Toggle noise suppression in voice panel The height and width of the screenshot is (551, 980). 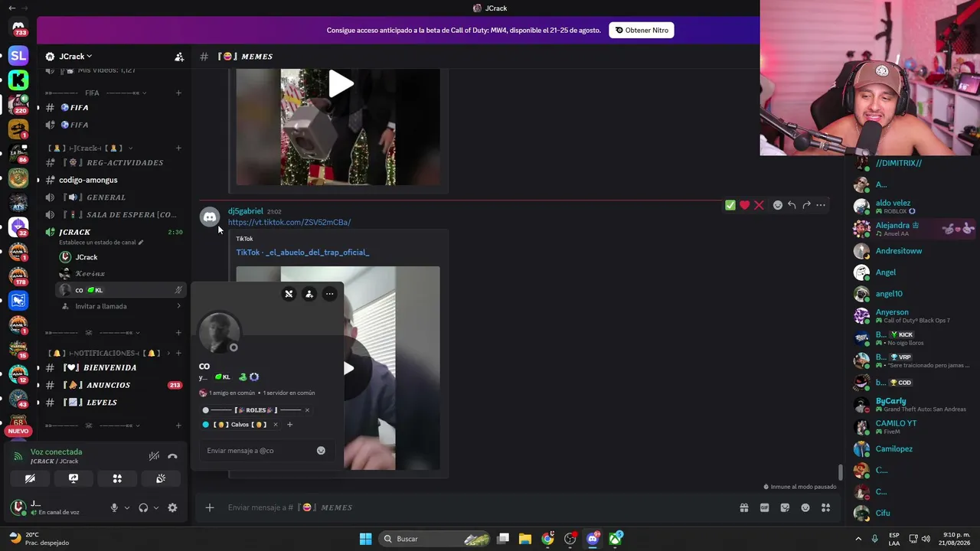coord(154,456)
